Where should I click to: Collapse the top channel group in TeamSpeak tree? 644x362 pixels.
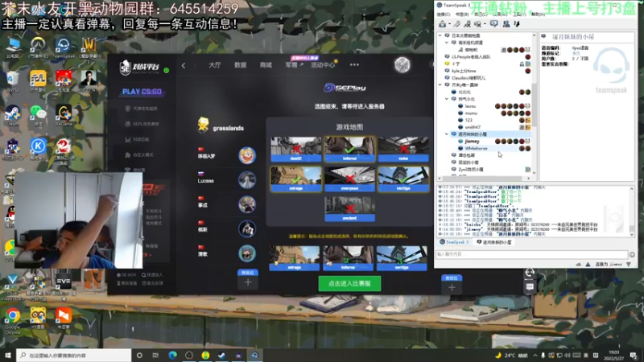point(440,35)
